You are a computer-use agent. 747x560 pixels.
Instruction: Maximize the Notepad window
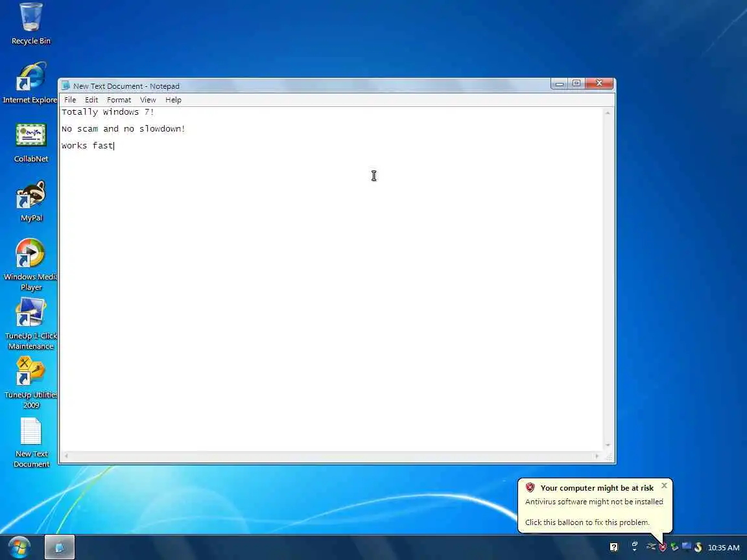tap(576, 84)
